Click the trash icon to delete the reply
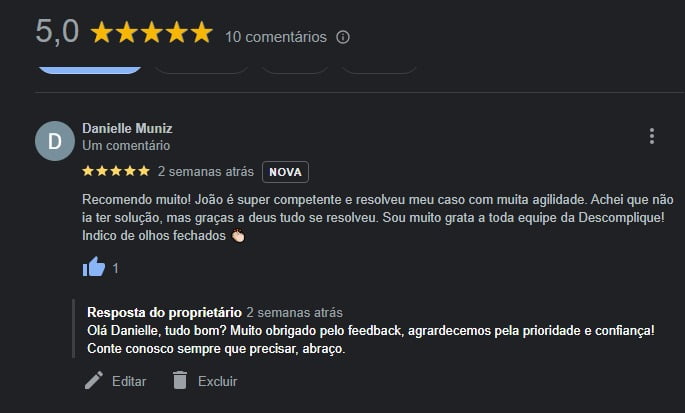685x413 pixels. click(x=180, y=380)
